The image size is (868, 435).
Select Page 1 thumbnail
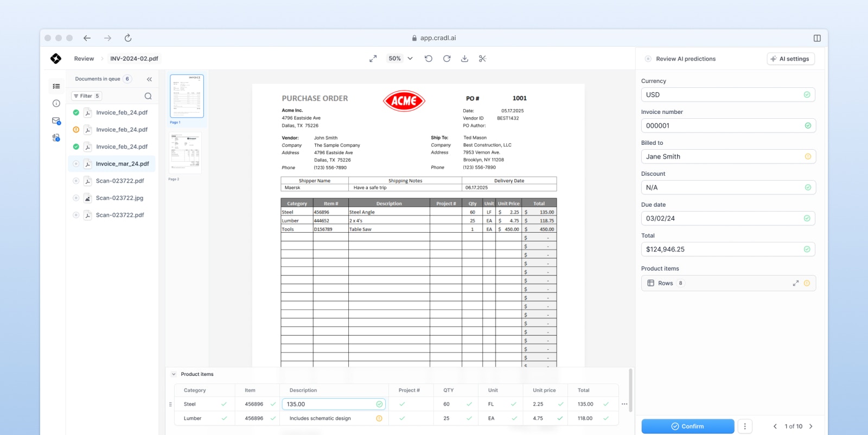tap(187, 96)
